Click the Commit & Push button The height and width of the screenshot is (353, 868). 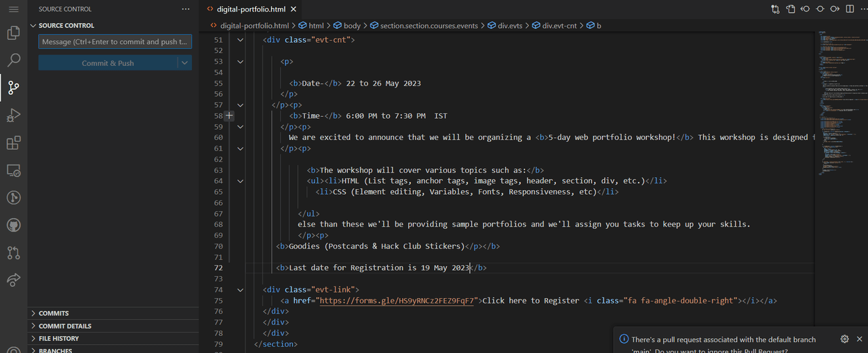[x=108, y=63]
